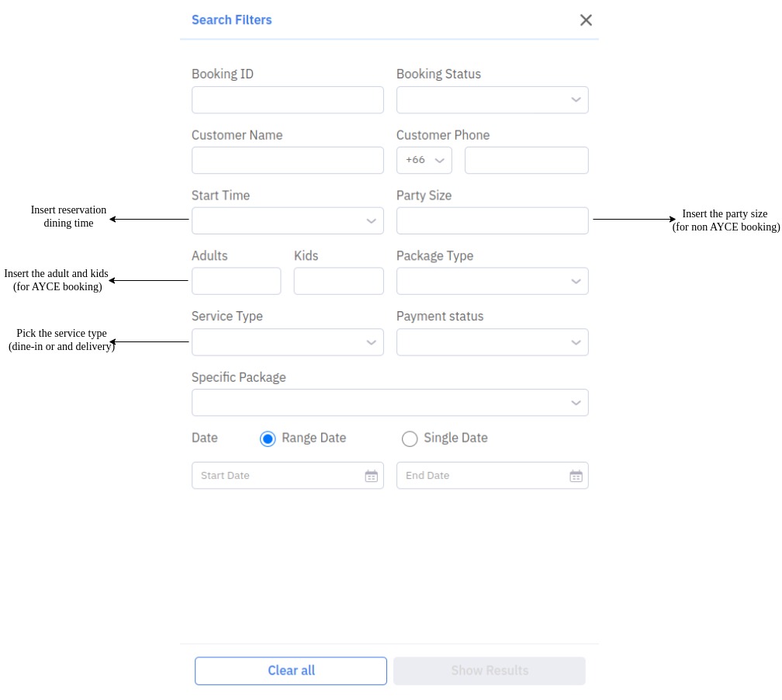The width and height of the screenshot is (782, 700).
Task: Select the Single Date radio button
Action: coord(410,438)
